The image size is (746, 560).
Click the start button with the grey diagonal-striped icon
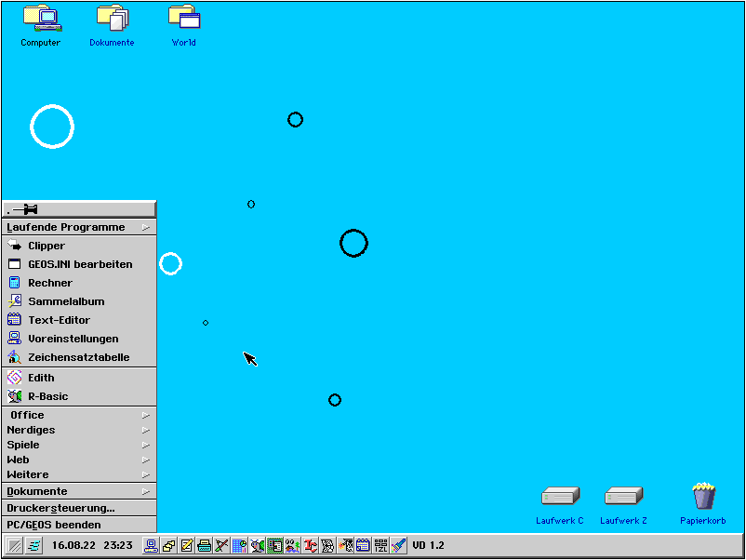point(15,545)
